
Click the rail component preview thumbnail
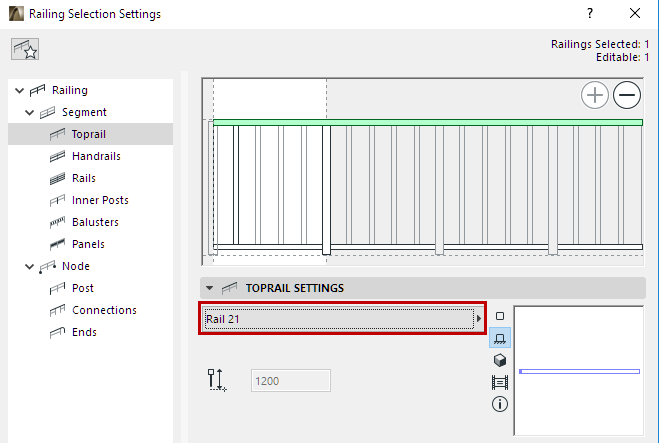tap(579, 371)
